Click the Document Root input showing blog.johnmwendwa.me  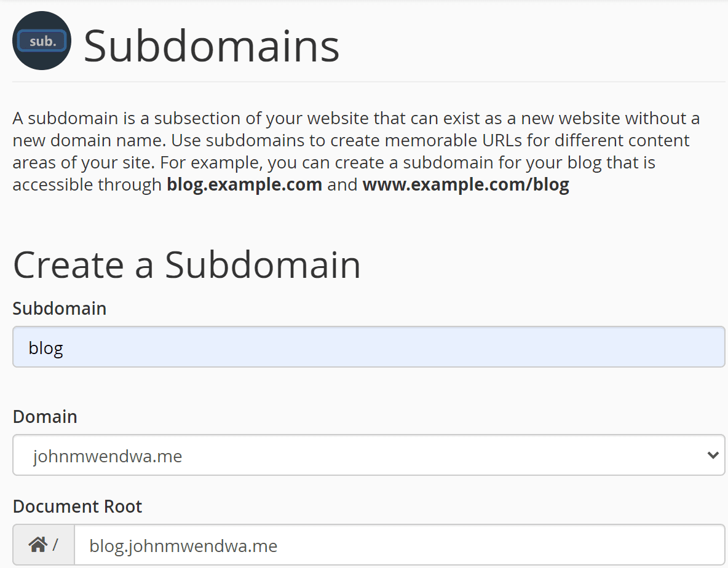click(x=369, y=545)
